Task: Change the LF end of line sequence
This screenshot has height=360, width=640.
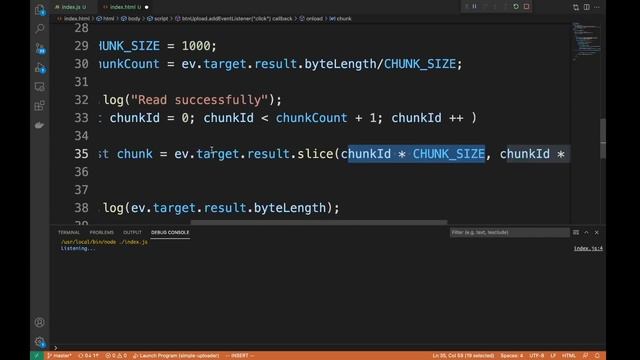Action: tap(553, 356)
